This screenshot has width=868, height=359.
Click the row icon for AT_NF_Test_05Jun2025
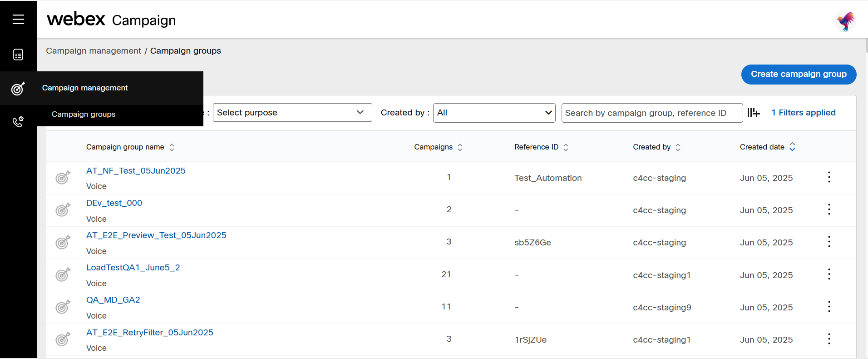point(63,177)
